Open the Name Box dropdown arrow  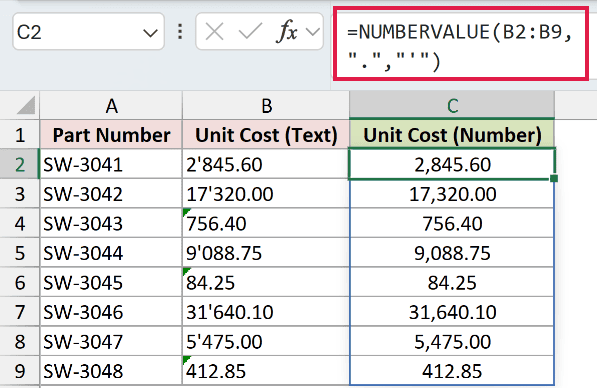(150, 33)
